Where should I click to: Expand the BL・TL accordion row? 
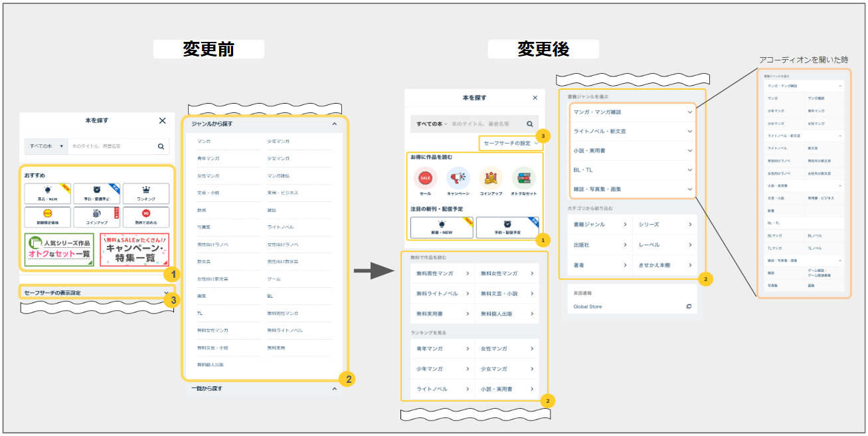tap(632, 170)
